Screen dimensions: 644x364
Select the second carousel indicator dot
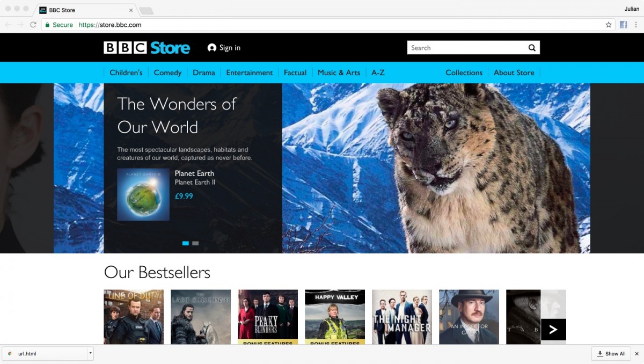[x=195, y=243]
